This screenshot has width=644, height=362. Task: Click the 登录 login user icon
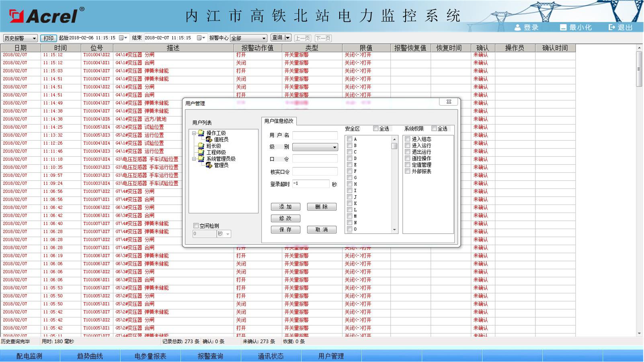(518, 27)
